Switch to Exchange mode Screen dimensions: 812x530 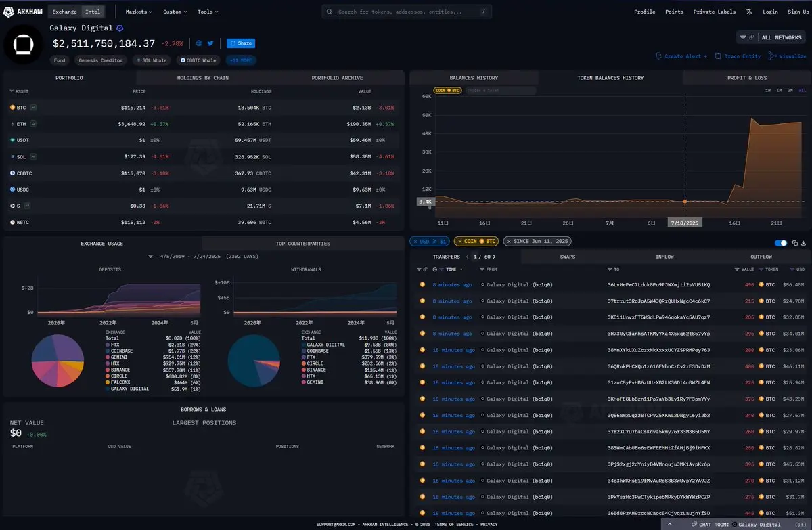coord(65,12)
